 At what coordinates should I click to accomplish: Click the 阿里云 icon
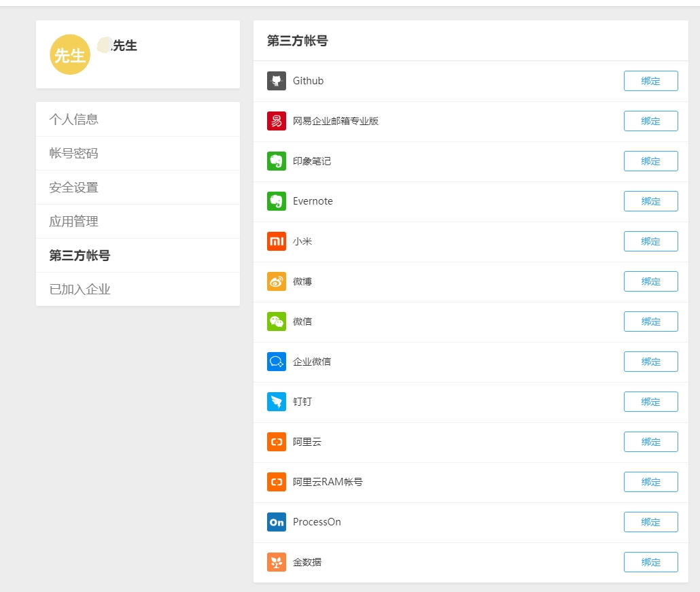[277, 442]
